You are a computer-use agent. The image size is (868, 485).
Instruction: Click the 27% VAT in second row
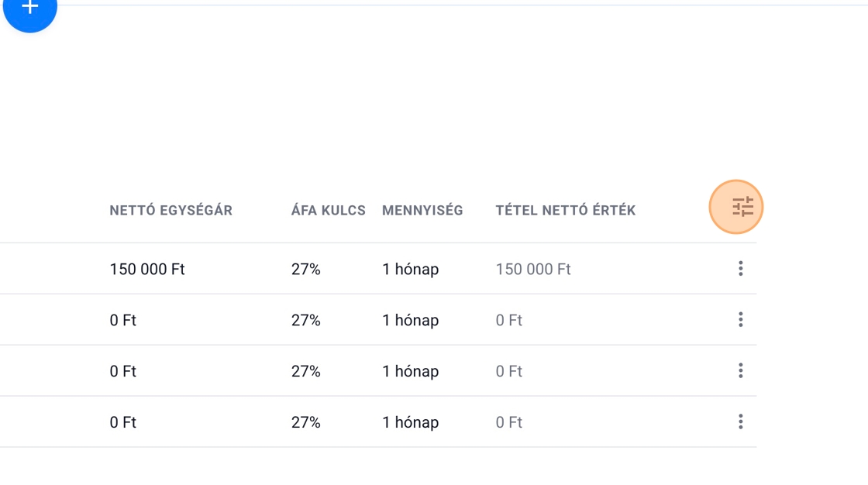[x=305, y=320]
